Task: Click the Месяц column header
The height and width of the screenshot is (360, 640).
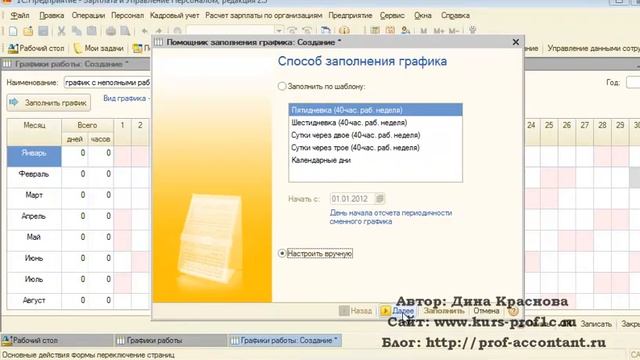Action: (34, 132)
